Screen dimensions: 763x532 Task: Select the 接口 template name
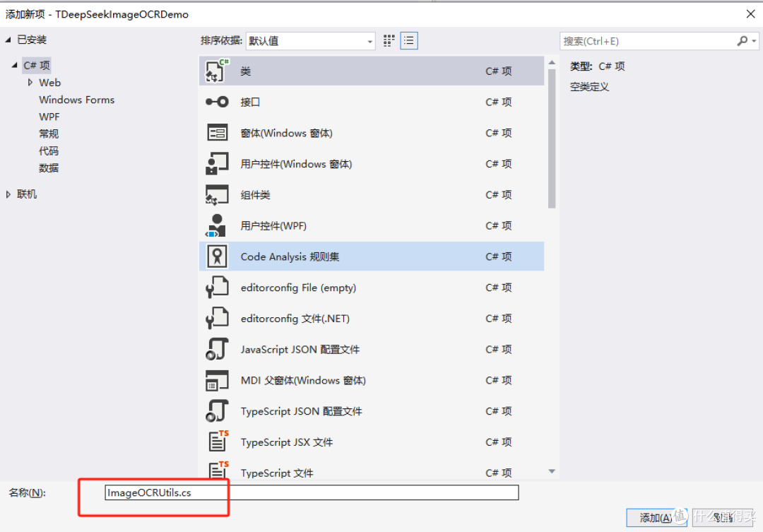pos(250,102)
